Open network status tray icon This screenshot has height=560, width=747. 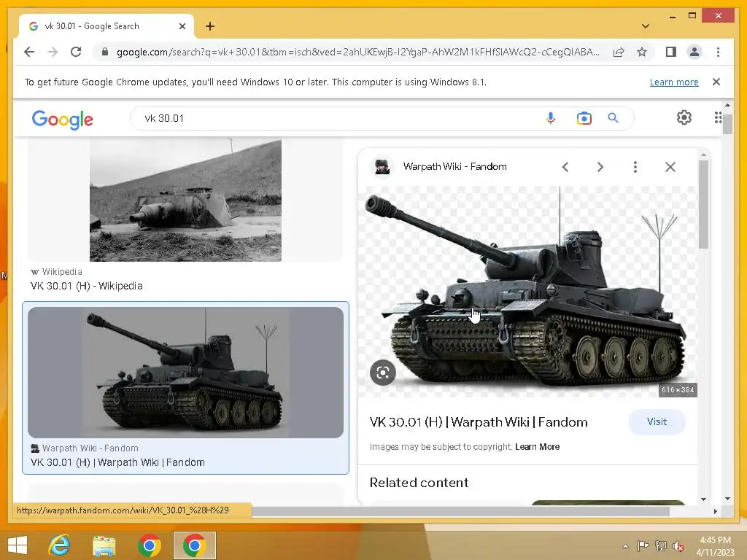click(x=661, y=546)
